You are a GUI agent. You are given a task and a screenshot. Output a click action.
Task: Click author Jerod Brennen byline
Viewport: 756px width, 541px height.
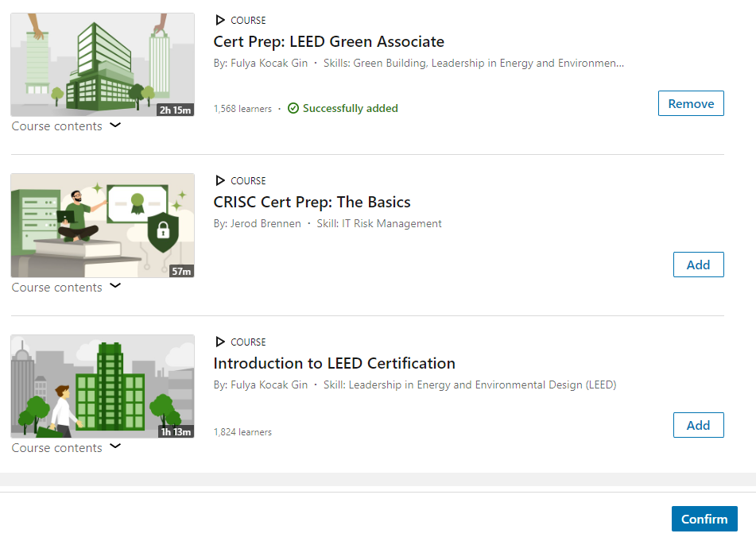pos(257,223)
